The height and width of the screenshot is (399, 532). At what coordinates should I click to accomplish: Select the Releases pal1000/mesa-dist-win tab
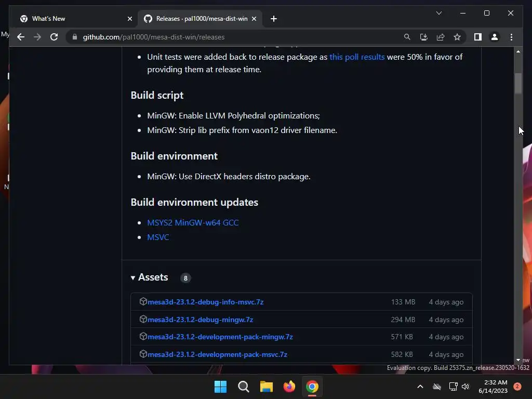click(200, 19)
